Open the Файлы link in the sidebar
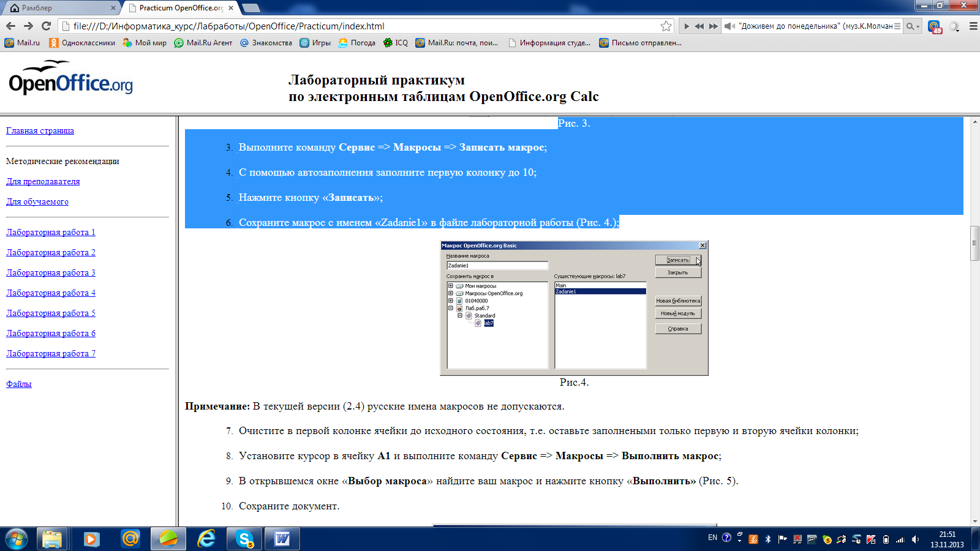The width and height of the screenshot is (980, 551). click(x=19, y=384)
